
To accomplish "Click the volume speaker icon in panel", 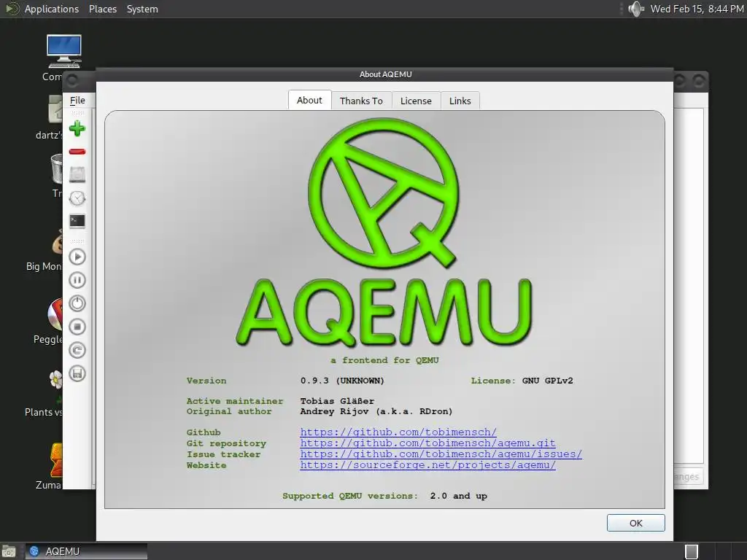I will pyautogui.click(x=635, y=9).
